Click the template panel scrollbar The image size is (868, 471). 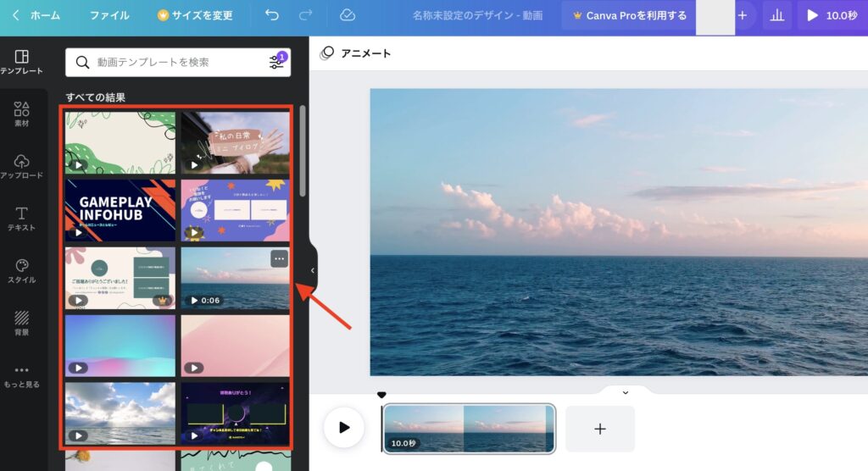coord(303,151)
